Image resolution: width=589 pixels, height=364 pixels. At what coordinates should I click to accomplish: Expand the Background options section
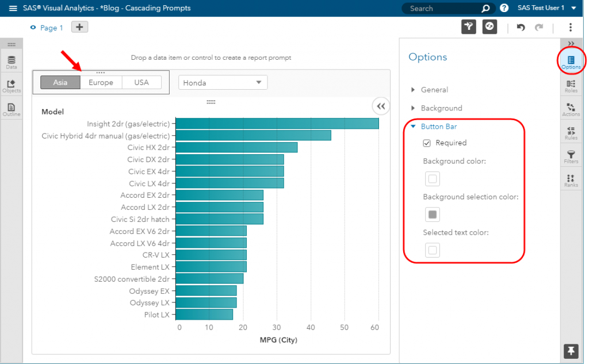coord(441,108)
